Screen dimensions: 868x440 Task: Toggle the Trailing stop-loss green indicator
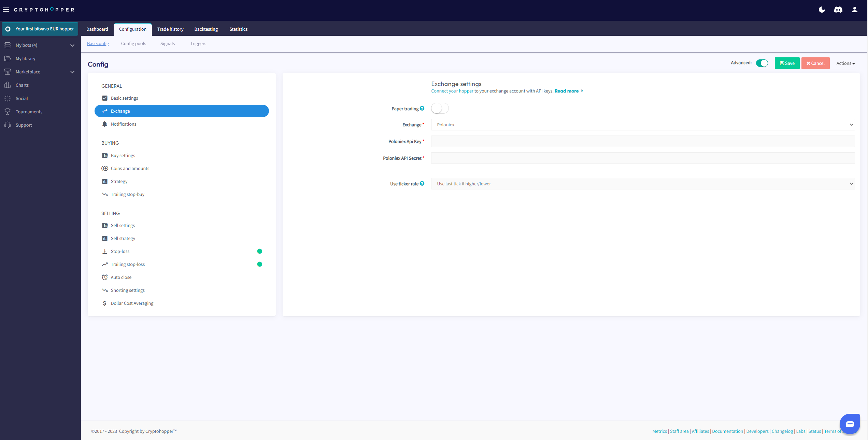tap(260, 264)
